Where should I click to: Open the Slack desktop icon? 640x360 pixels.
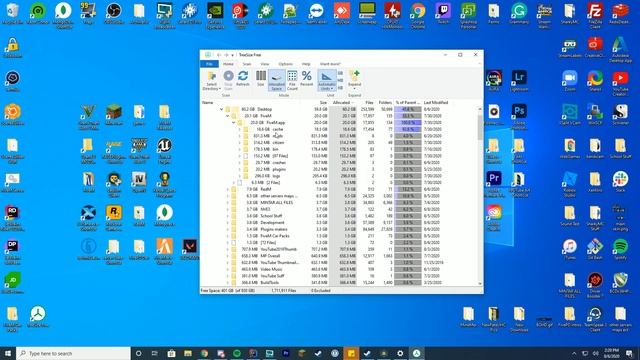coord(620,182)
